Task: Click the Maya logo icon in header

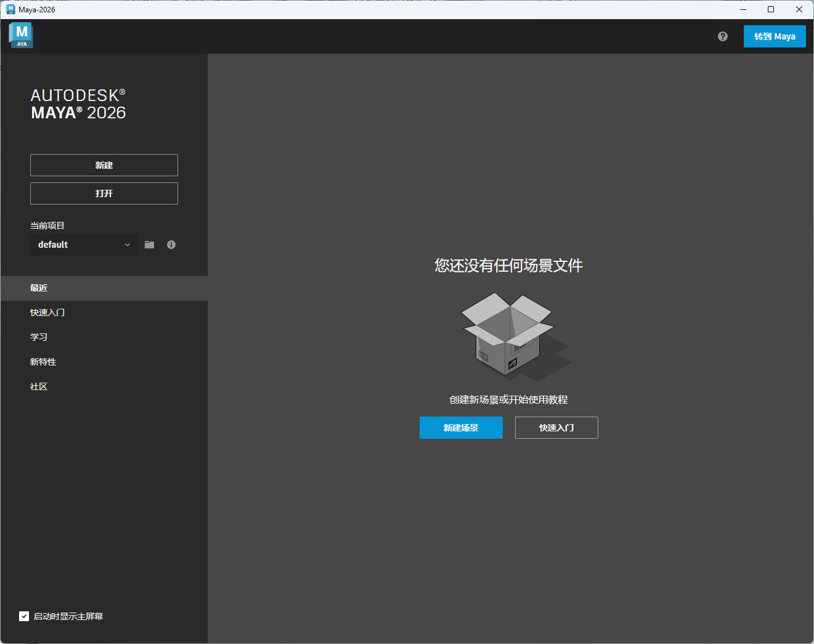Action: click(21, 35)
